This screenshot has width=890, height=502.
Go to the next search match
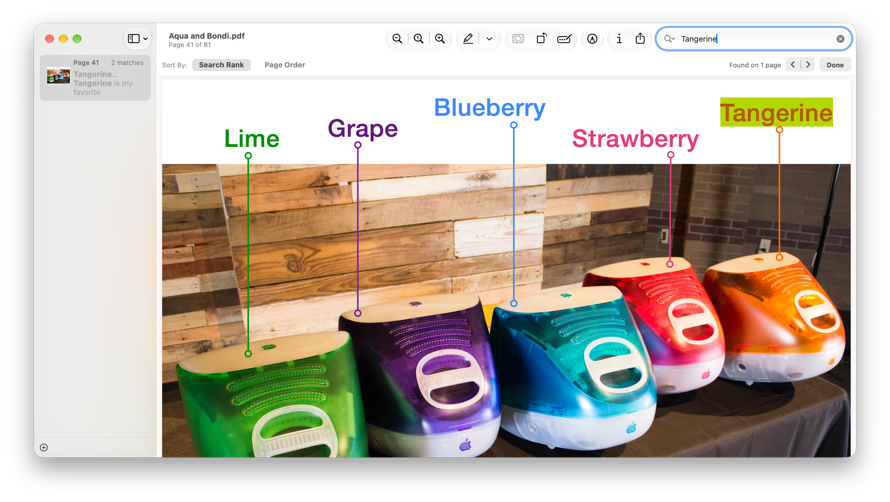(808, 64)
